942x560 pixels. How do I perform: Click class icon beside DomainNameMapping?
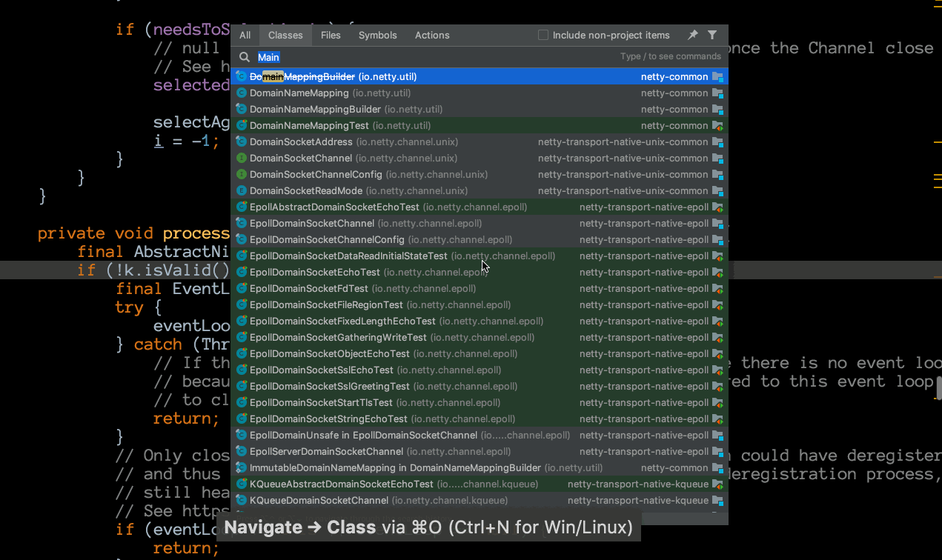[x=241, y=93]
